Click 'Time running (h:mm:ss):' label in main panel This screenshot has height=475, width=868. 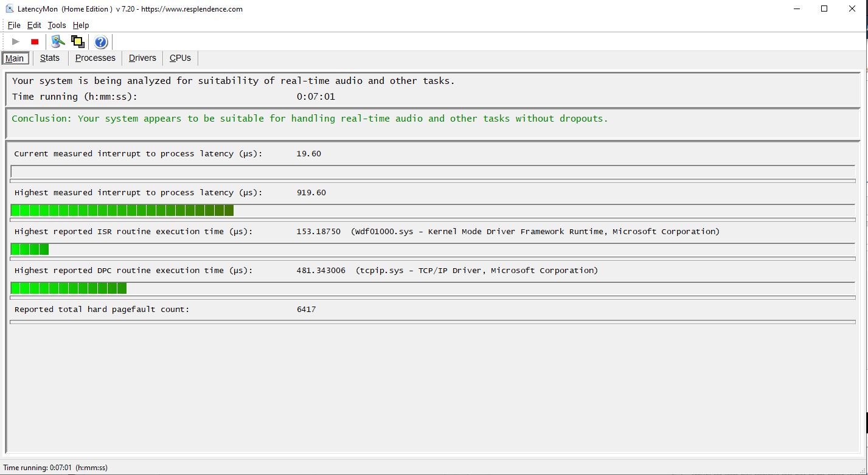pos(75,97)
